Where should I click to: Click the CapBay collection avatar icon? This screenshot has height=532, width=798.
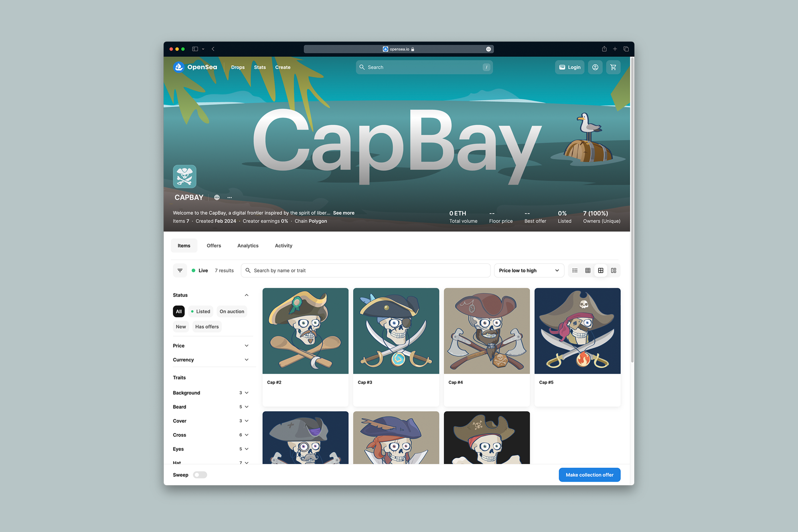[185, 177]
